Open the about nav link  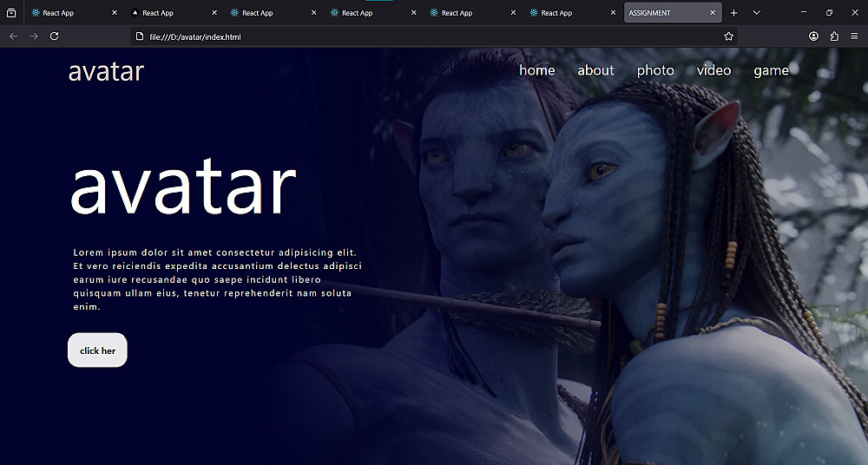[595, 70]
